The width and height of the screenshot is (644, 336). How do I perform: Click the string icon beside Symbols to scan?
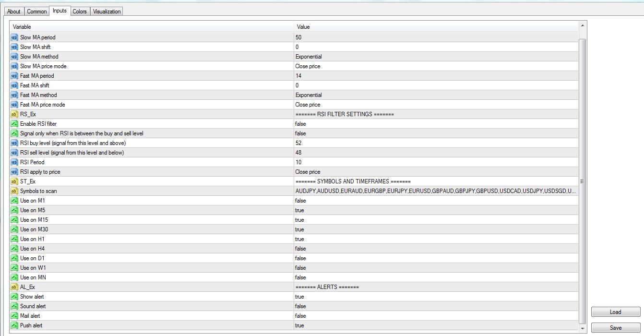14,191
